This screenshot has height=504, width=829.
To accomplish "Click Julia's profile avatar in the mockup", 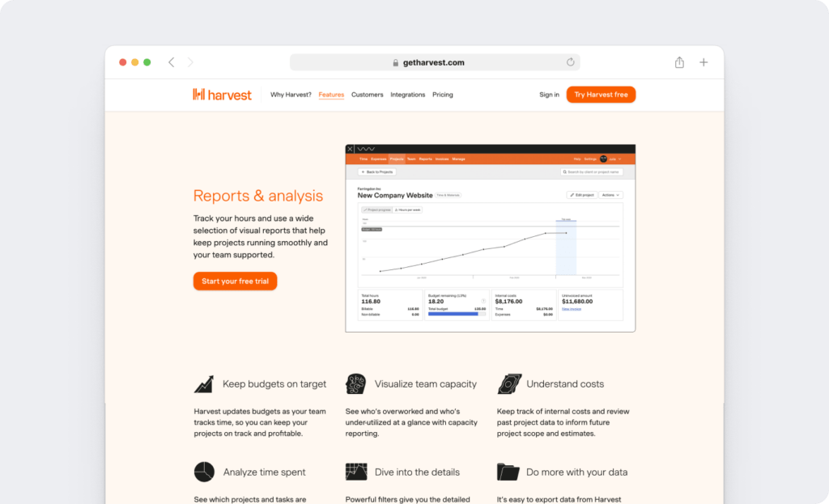I will (x=604, y=159).
